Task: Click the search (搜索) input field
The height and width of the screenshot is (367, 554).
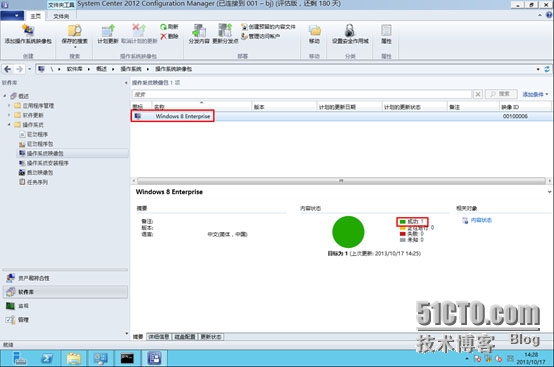Action: tap(302, 94)
